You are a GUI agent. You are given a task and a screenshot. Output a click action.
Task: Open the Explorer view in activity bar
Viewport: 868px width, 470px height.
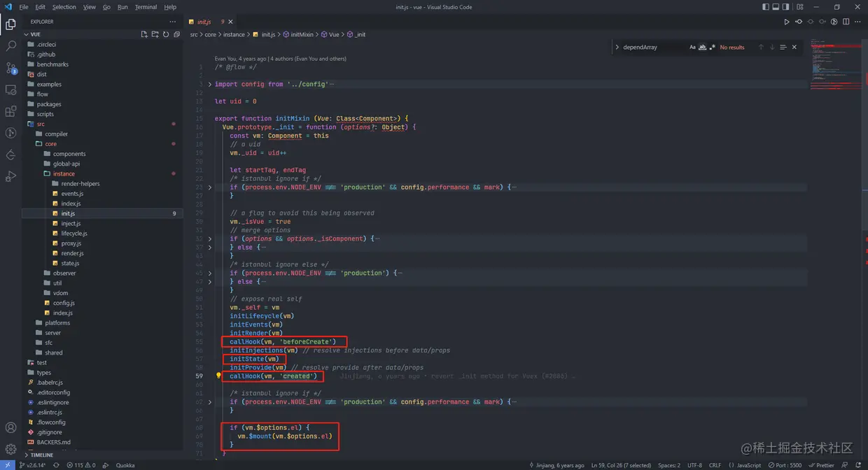point(10,24)
